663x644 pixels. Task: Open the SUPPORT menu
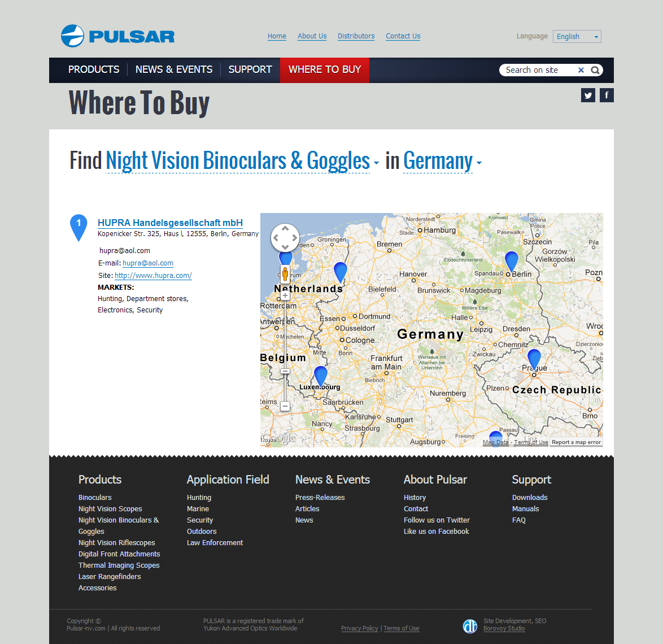pos(250,69)
